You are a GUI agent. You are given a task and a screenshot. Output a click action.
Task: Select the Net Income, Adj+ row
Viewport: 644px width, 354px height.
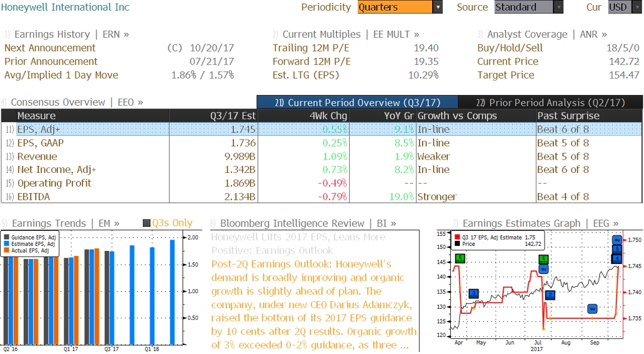[x=321, y=170]
